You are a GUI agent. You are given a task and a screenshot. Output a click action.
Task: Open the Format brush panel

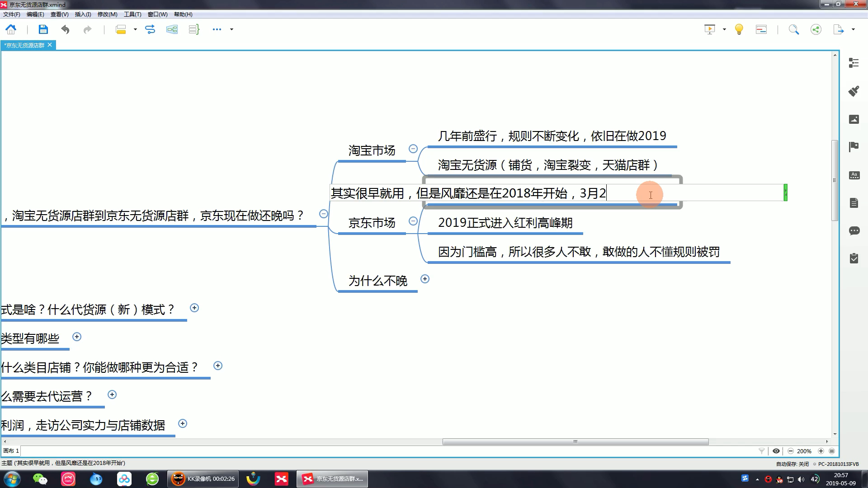pos(854,91)
